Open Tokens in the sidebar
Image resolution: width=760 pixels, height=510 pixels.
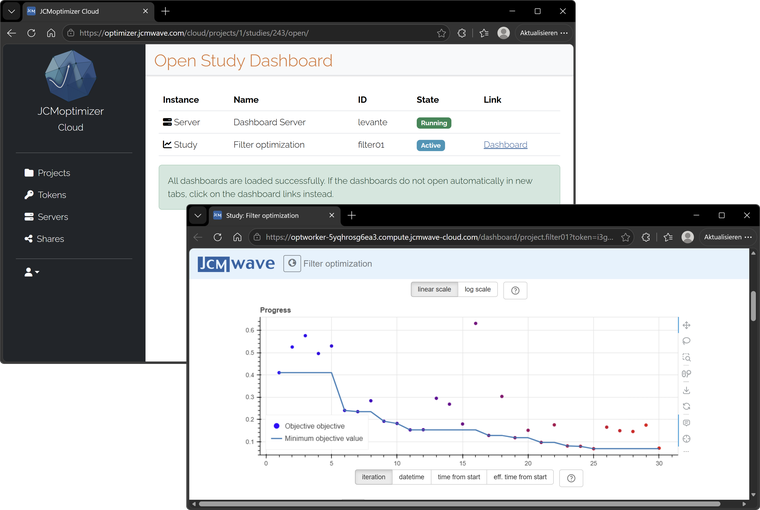pos(46,195)
